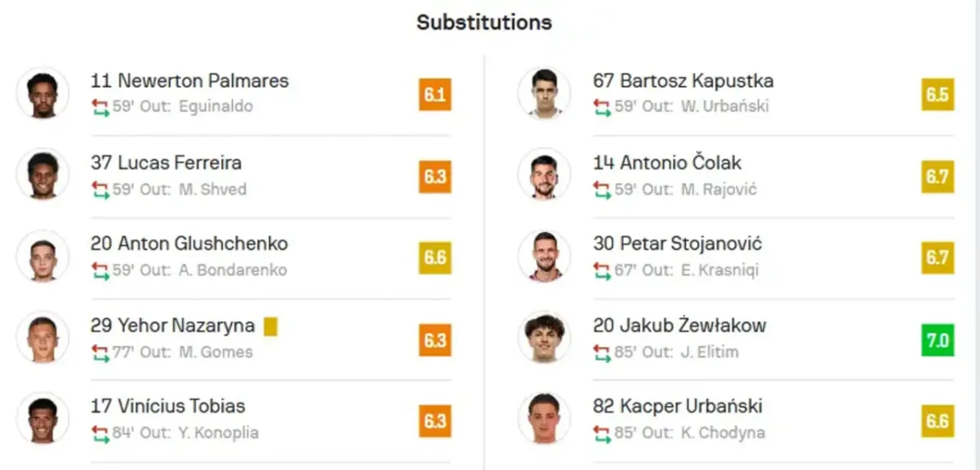980x470 pixels.
Task: Click Anton Glushchenko's 6.6 rating badge
Action: coord(434,257)
